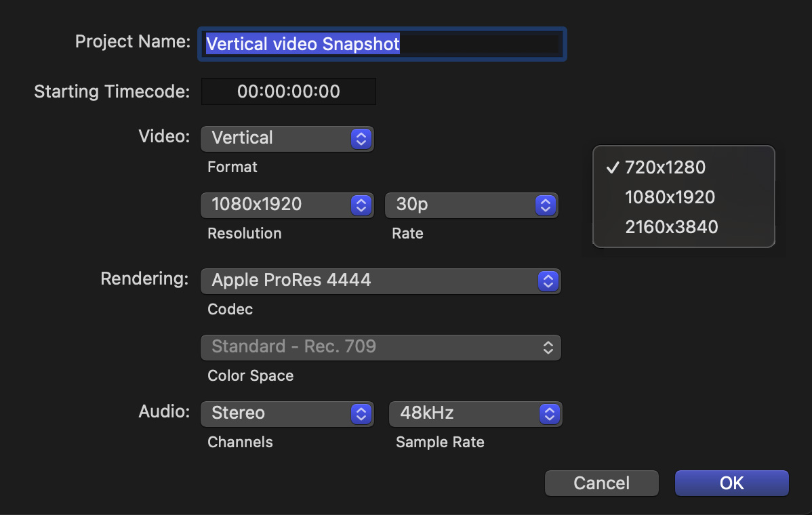
Task: Select 1080x1920 in the resolution menu
Action: point(670,197)
